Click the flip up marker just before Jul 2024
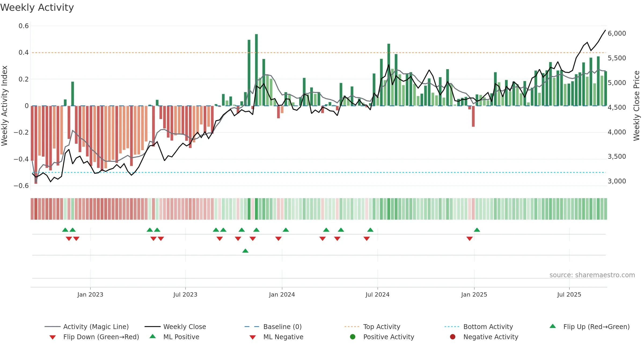The width and height of the screenshot is (644, 362). coord(370,230)
